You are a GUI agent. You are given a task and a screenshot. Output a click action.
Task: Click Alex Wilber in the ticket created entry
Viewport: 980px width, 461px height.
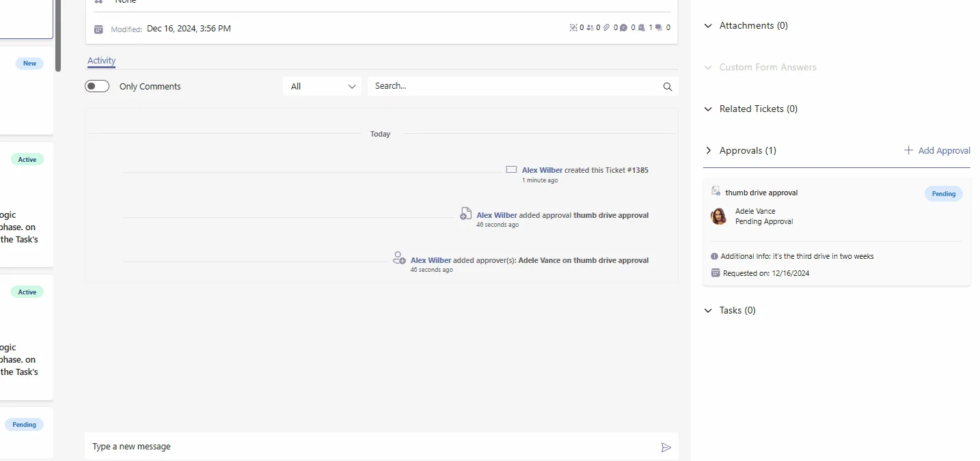click(x=542, y=170)
